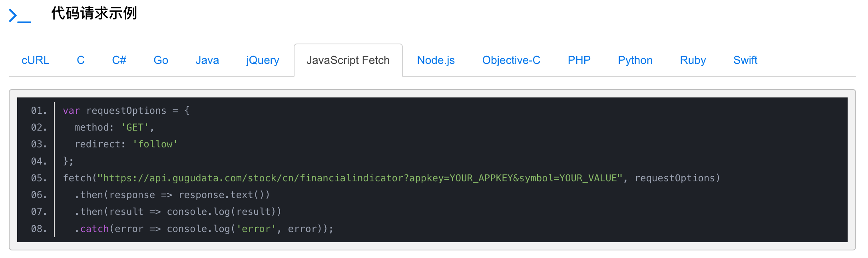
Task: Select the JavaScript Fetch tab
Action: [x=348, y=60]
